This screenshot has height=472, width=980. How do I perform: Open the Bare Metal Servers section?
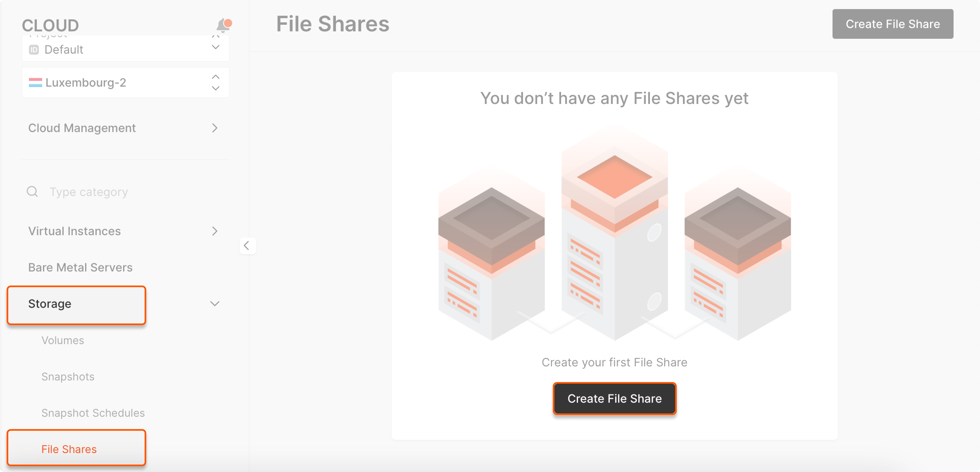point(80,267)
